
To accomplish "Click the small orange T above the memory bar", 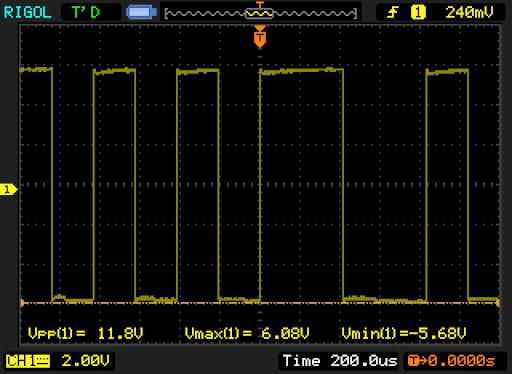I will coord(260,5).
